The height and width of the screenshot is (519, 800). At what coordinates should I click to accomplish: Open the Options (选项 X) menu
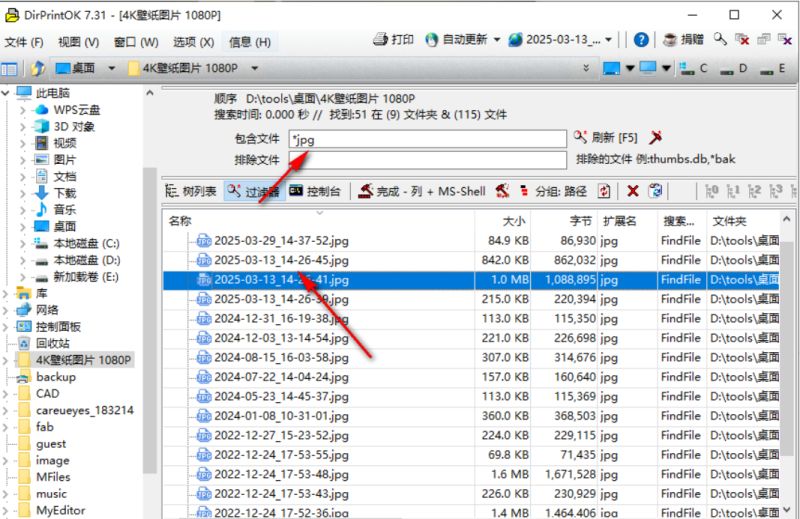click(x=193, y=42)
